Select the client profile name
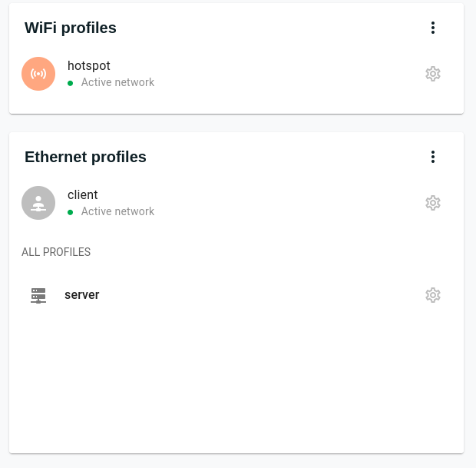Screen dimensions: 476x468 click(83, 195)
